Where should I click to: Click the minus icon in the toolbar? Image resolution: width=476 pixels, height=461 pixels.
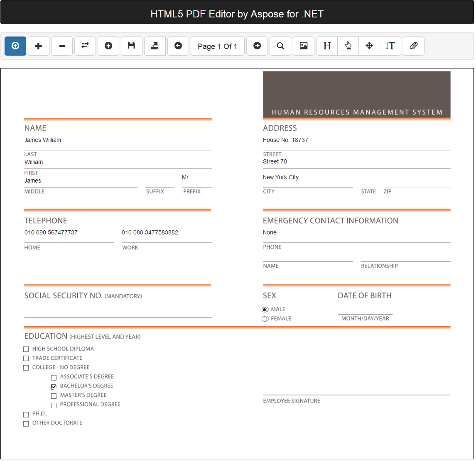[x=62, y=46]
